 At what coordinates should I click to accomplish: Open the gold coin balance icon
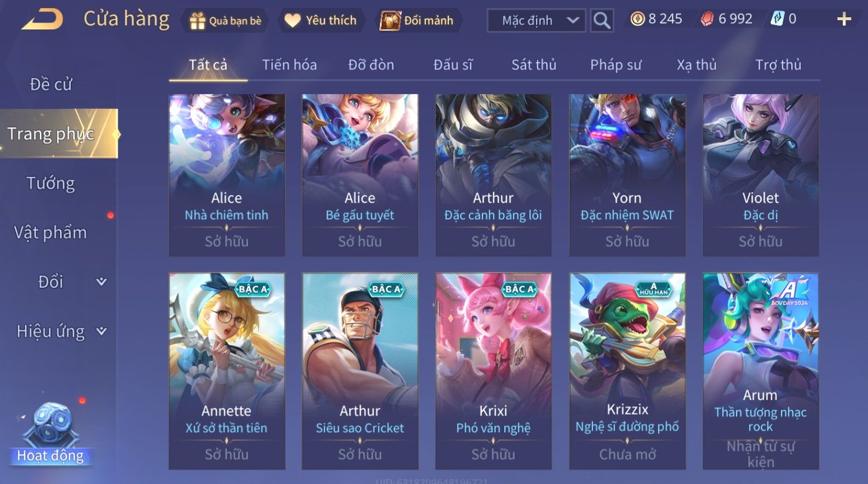637,19
